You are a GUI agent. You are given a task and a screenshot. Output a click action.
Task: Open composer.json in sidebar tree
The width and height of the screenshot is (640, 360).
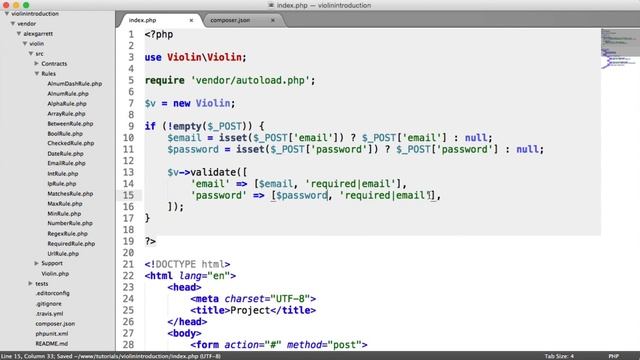click(55, 324)
